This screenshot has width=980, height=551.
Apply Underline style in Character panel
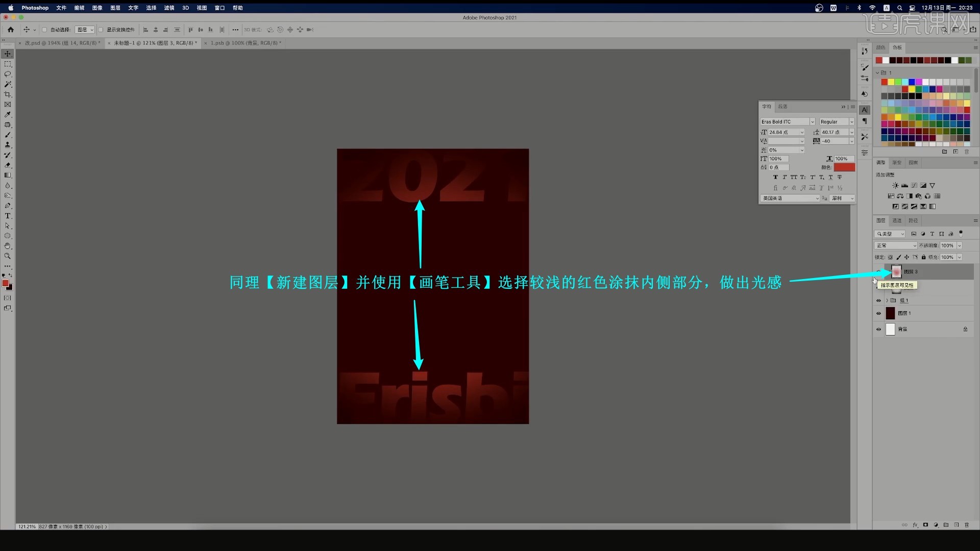pyautogui.click(x=830, y=178)
